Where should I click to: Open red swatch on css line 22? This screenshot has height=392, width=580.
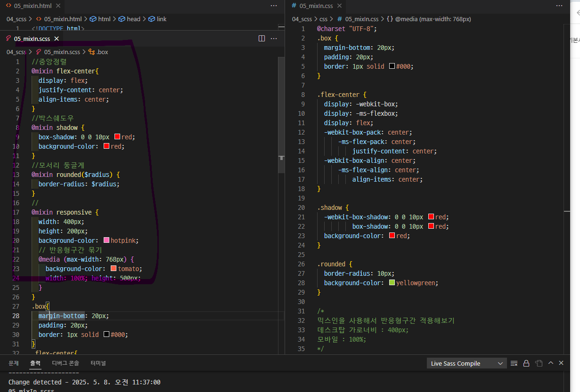click(x=431, y=226)
